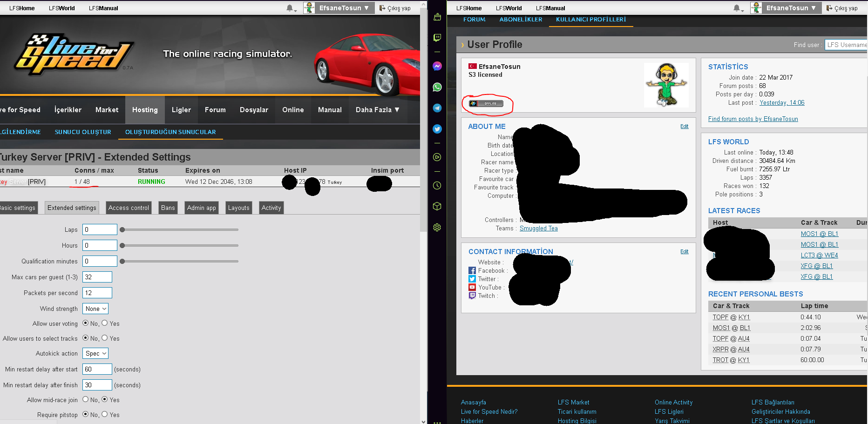The height and width of the screenshot is (424, 868).
Task: Click the left window's vertical scrollbar thumb
Action: 423,119
